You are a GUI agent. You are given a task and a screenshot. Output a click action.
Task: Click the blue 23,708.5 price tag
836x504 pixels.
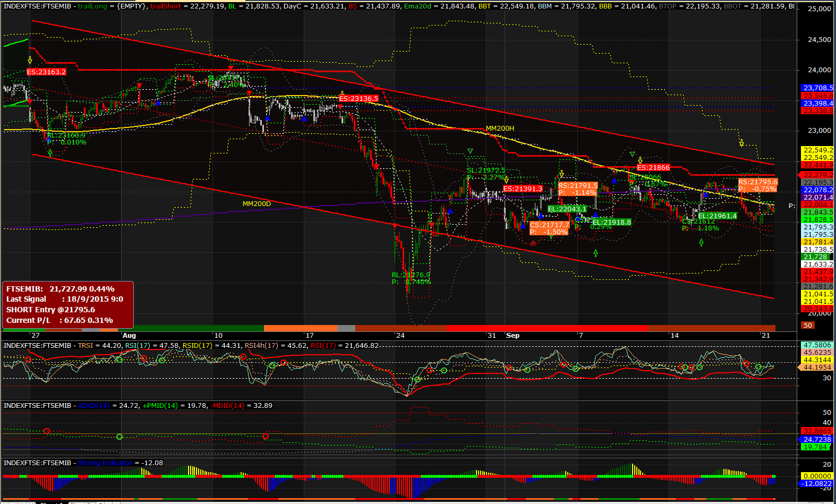point(817,88)
